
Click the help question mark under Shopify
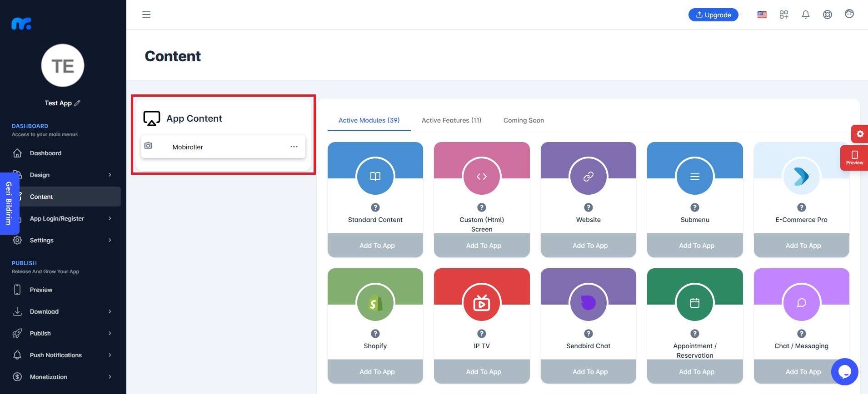click(375, 334)
